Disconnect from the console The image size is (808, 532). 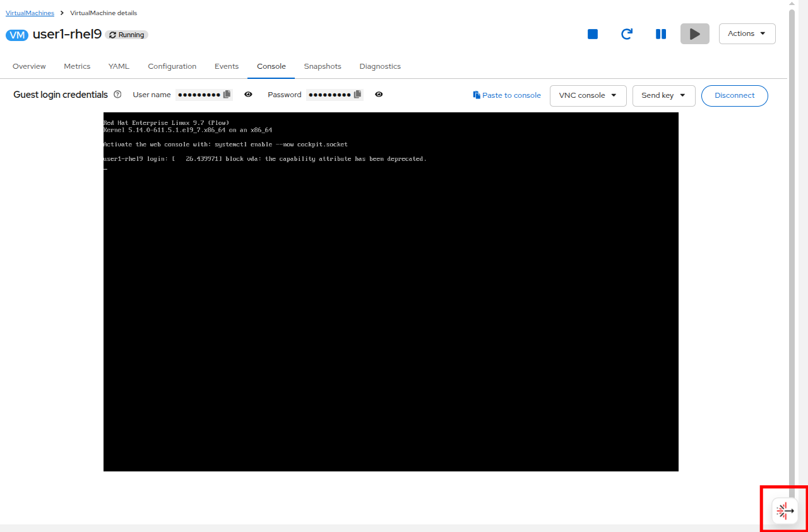point(734,96)
